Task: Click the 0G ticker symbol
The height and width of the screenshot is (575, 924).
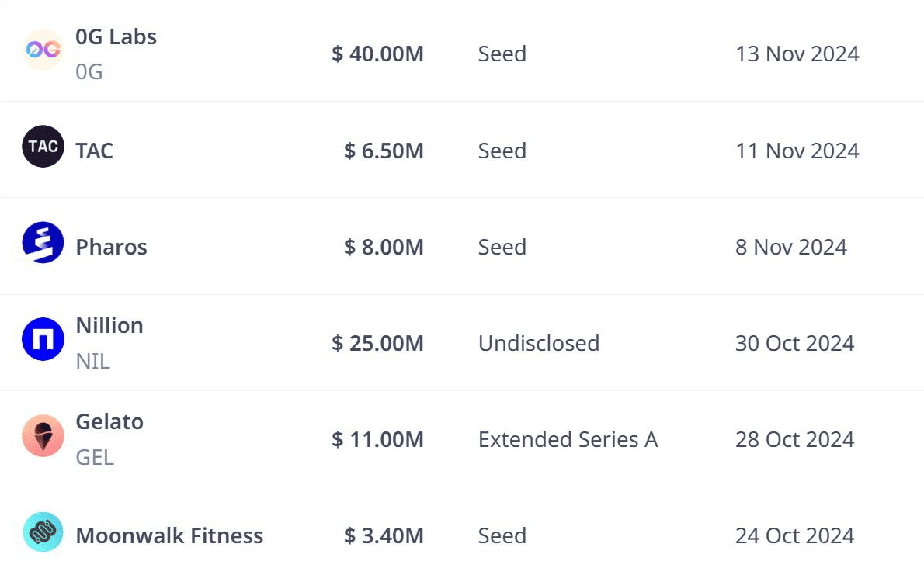Action: [89, 71]
